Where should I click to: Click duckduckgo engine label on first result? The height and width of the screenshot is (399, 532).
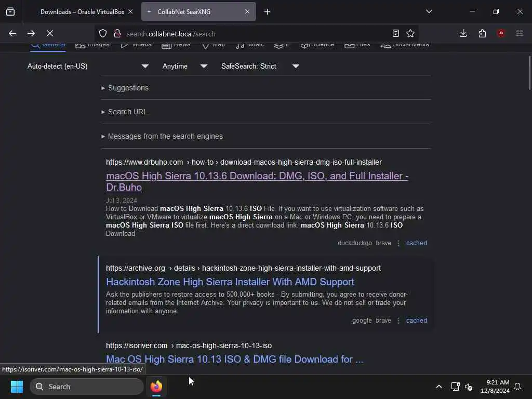[x=354, y=243]
